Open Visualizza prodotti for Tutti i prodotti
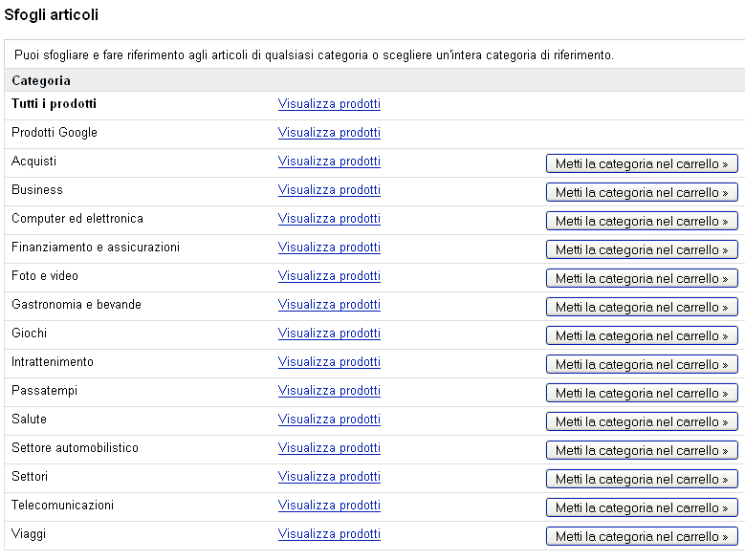Image resolution: width=745 pixels, height=560 pixels. coord(329,104)
